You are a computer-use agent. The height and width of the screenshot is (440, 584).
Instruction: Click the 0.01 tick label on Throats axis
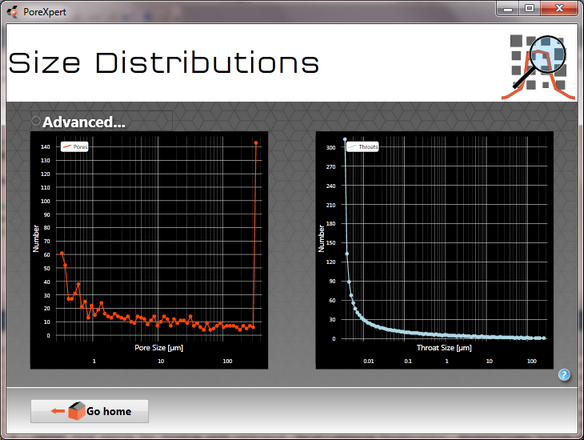368,361
